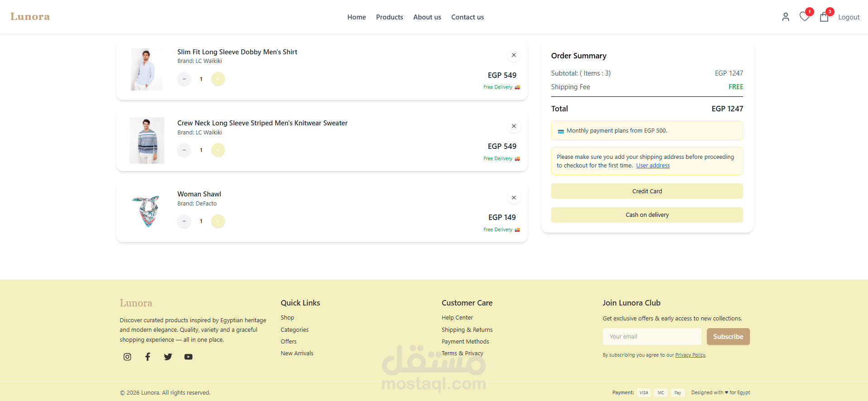Open the User address link
The height and width of the screenshot is (401, 868).
[x=653, y=166]
